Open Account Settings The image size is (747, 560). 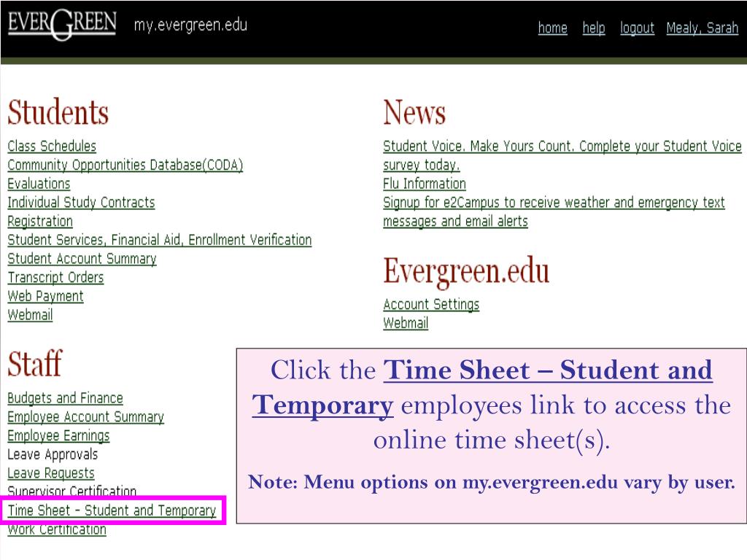coord(431,304)
